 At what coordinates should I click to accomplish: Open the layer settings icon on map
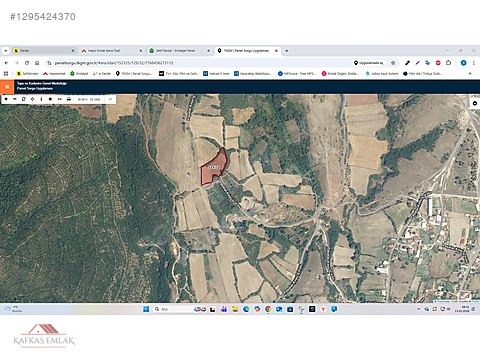point(475,104)
